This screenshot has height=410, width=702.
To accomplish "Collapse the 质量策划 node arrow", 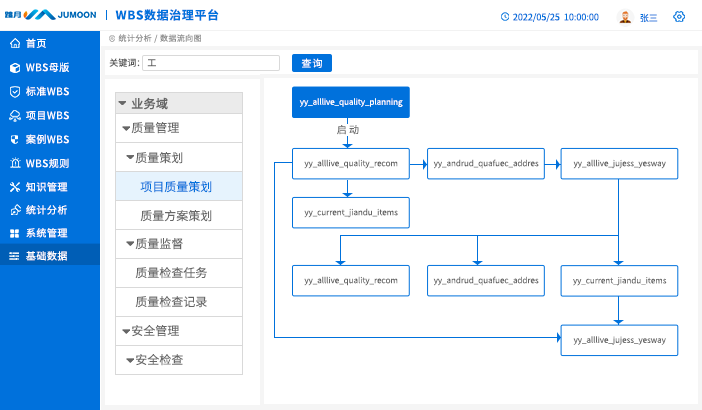I will click(x=130, y=157).
